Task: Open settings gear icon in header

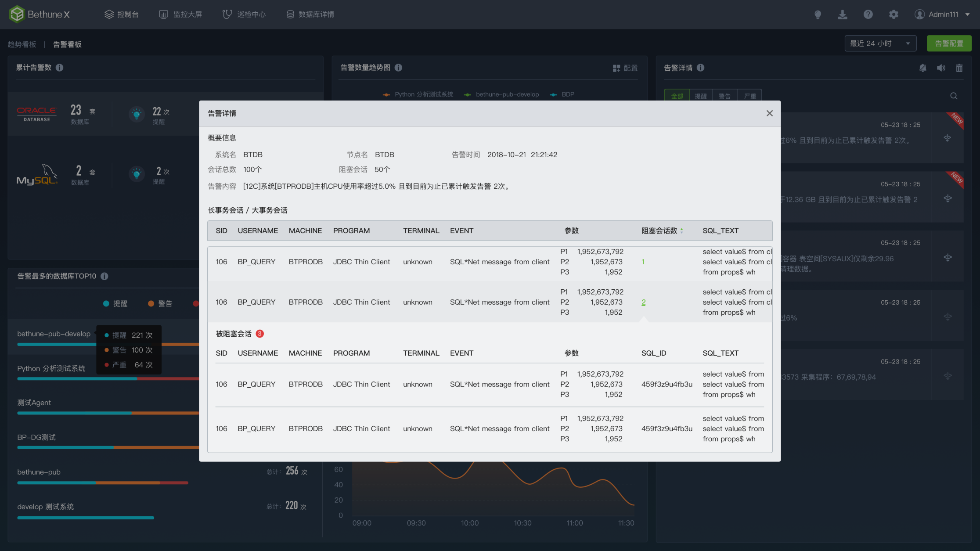Action: click(x=894, y=14)
